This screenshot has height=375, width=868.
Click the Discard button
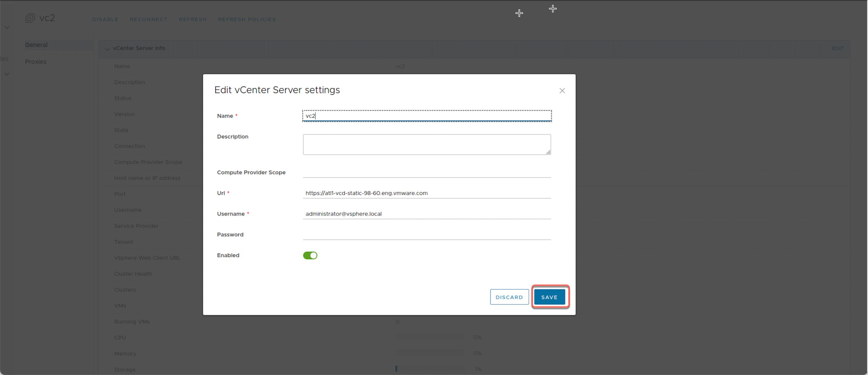coord(509,297)
